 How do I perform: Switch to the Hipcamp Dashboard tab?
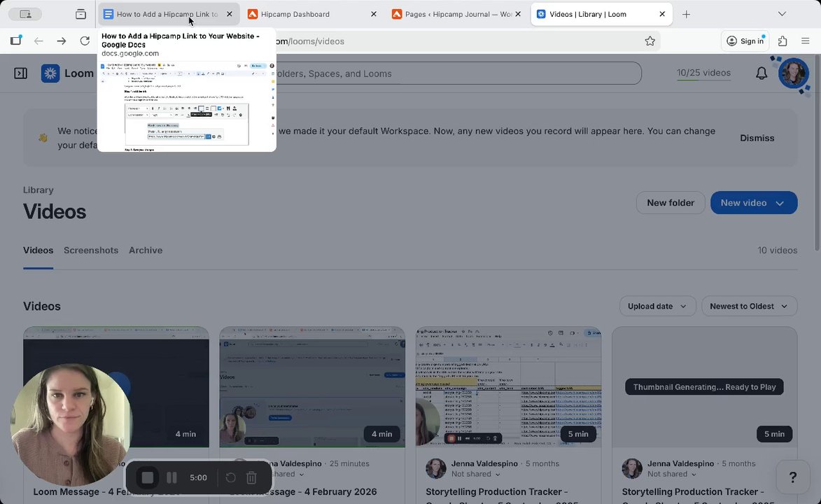tap(313, 14)
